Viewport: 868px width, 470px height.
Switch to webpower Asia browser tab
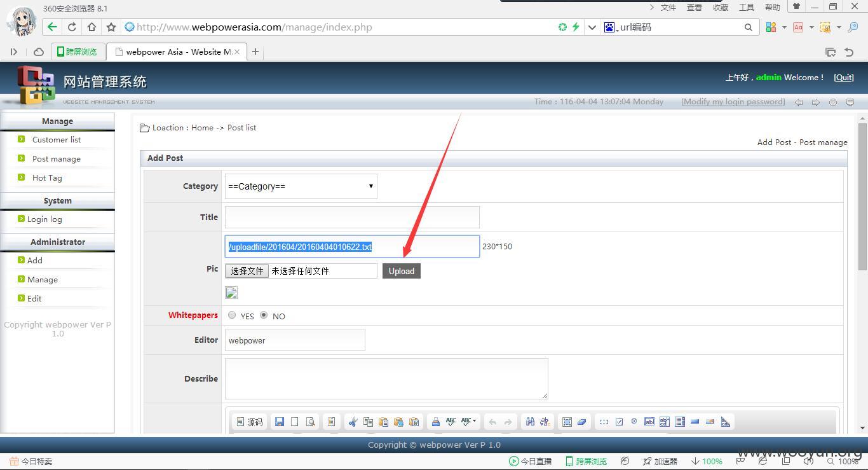[x=176, y=52]
